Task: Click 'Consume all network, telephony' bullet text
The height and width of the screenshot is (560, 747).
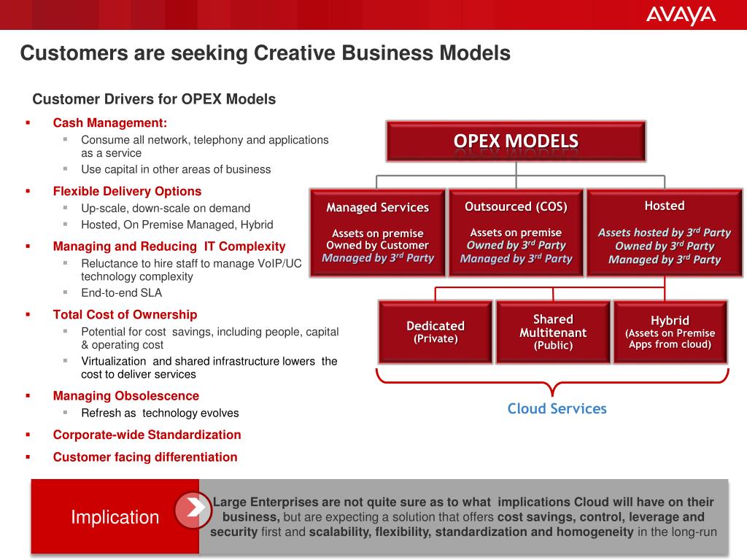Action: coord(205,146)
